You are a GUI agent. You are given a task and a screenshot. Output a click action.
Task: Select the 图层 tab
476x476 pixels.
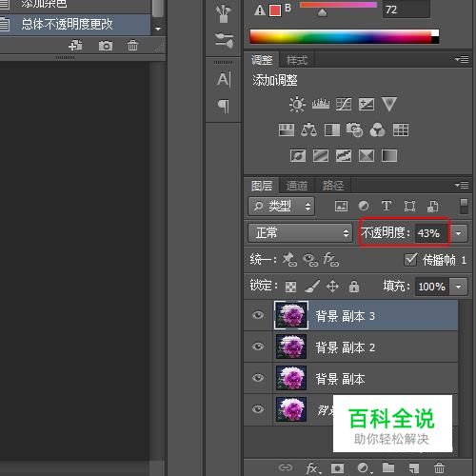point(262,186)
